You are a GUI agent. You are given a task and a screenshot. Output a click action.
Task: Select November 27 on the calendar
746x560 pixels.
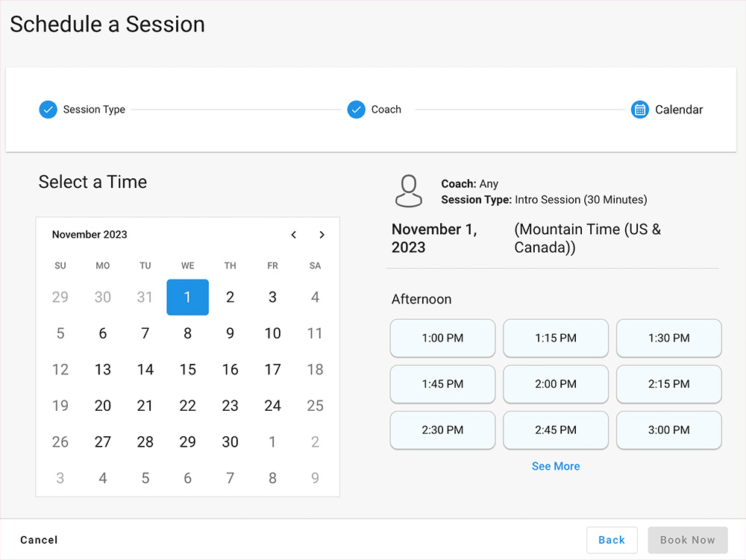click(103, 441)
